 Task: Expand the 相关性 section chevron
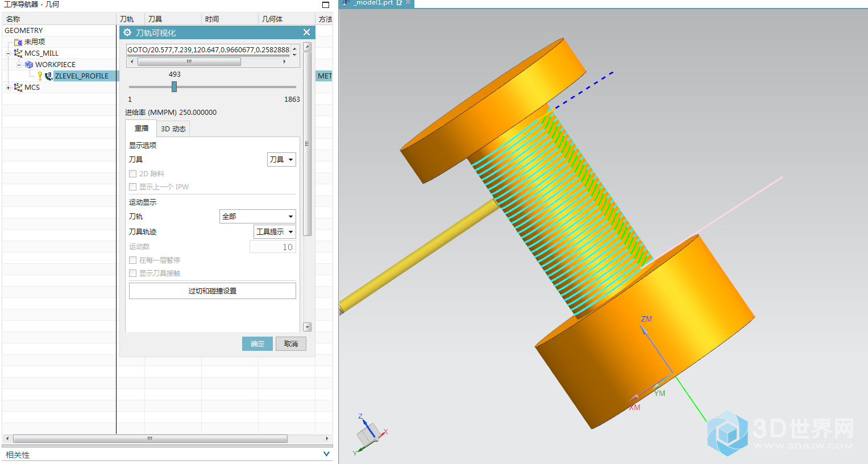(x=326, y=454)
